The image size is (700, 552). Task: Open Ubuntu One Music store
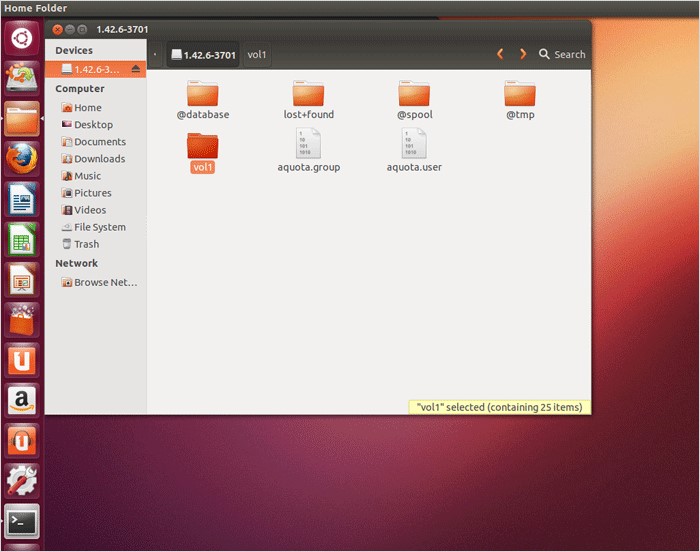[x=21, y=440]
